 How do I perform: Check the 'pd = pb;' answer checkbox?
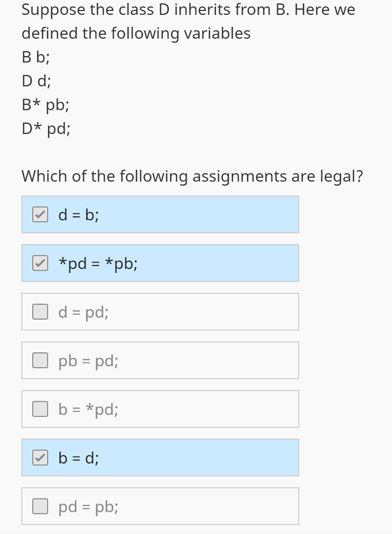[39, 506]
